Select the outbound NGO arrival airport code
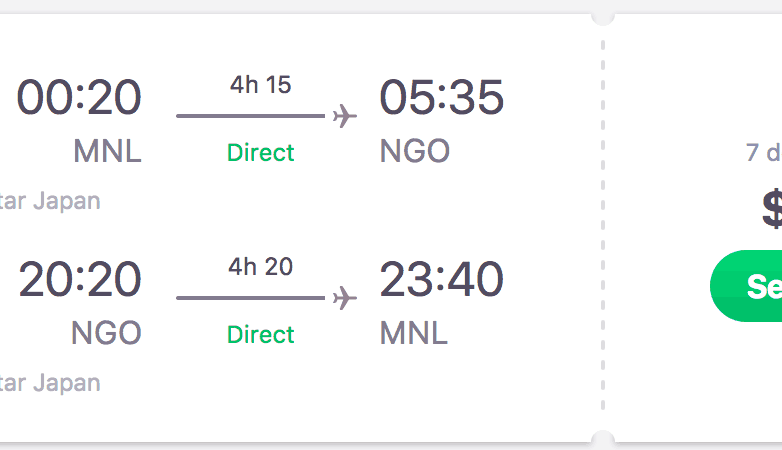782x450 pixels. tap(415, 152)
